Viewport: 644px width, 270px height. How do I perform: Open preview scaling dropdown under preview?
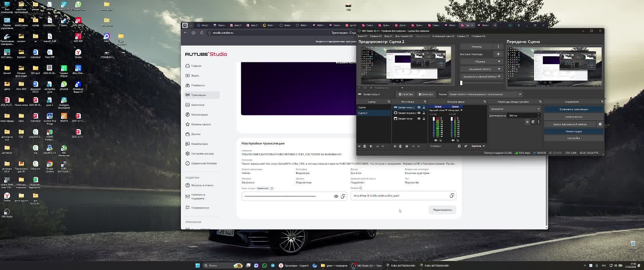[x=402, y=88]
